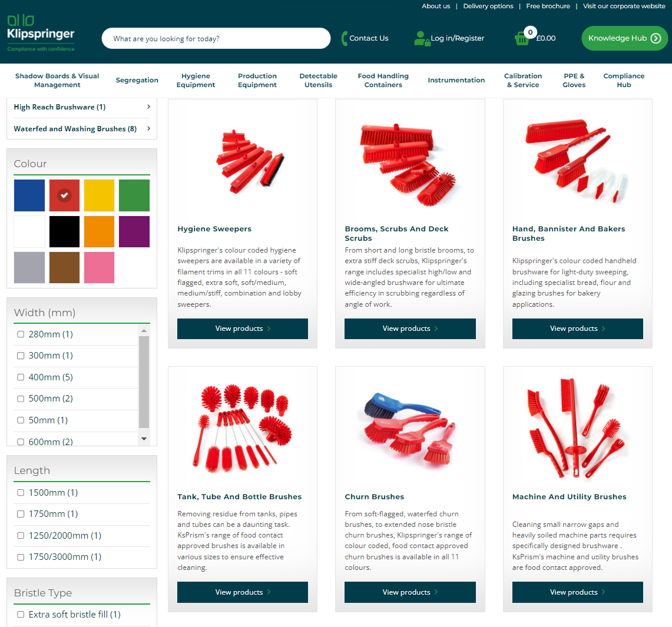Click the Hygiene Sweepers product image
This screenshot has width=672, height=627.
[x=250, y=161]
